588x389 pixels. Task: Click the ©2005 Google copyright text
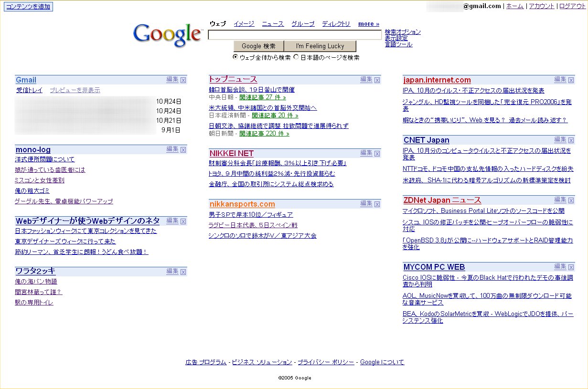coord(295,378)
